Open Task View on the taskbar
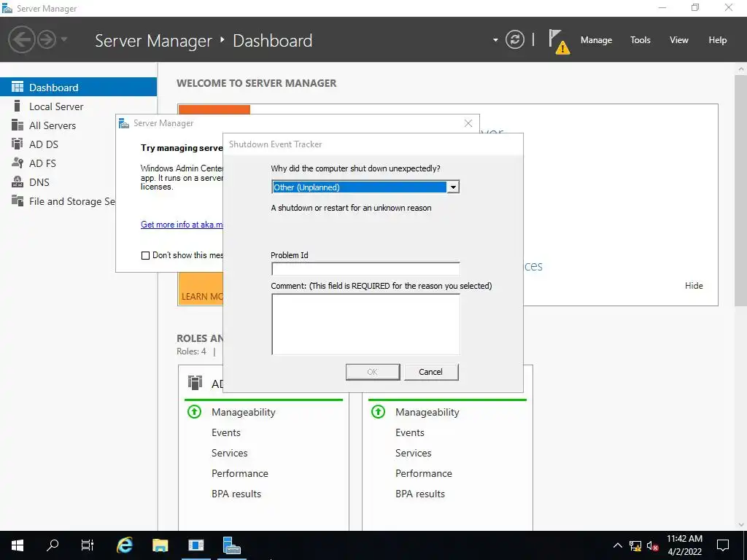 (88, 545)
